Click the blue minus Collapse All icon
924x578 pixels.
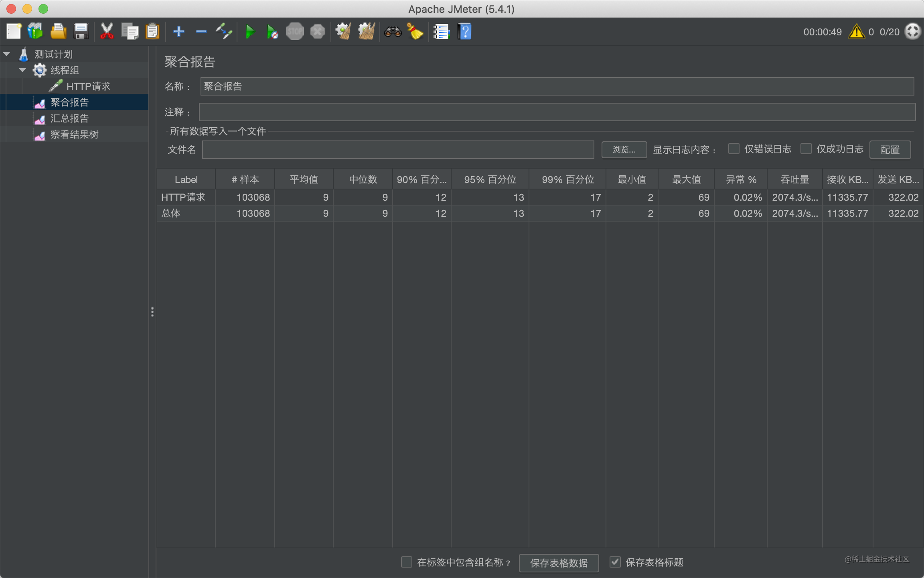click(x=201, y=31)
